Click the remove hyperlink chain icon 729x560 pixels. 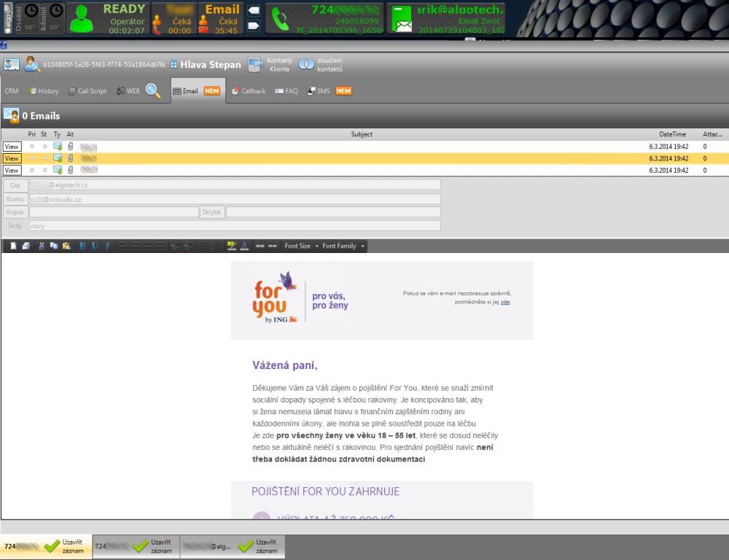click(x=273, y=246)
